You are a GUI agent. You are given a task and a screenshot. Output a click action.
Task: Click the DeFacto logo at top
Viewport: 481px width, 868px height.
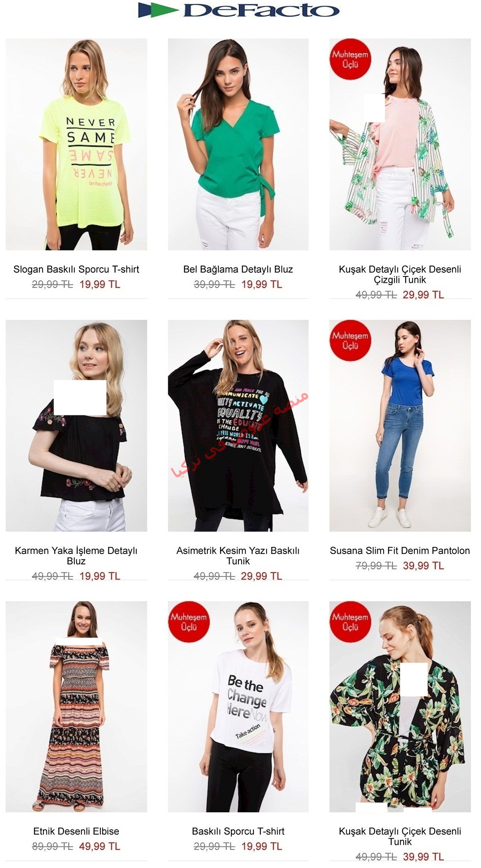click(x=238, y=10)
